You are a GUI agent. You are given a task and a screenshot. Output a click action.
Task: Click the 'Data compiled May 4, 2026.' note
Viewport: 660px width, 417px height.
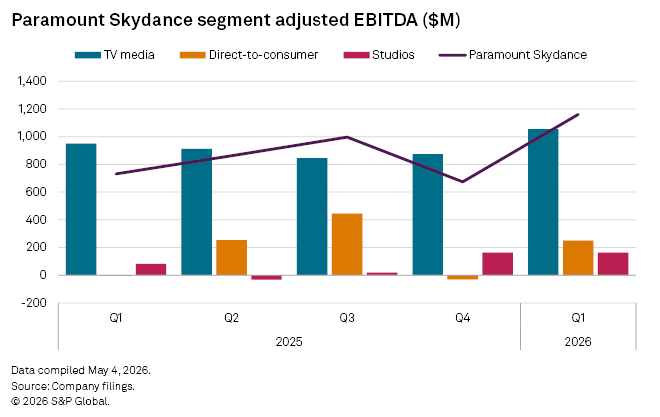pos(81,370)
